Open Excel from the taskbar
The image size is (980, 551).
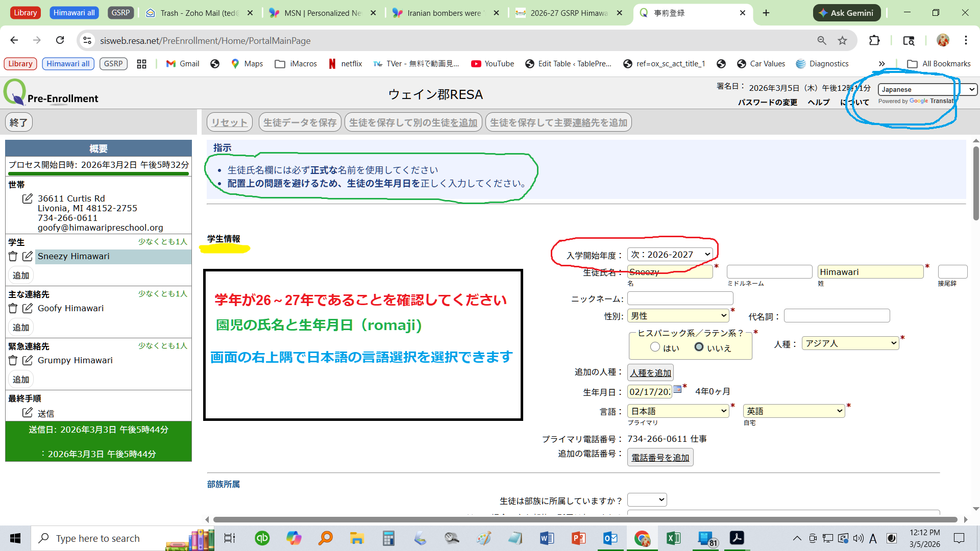tap(673, 538)
